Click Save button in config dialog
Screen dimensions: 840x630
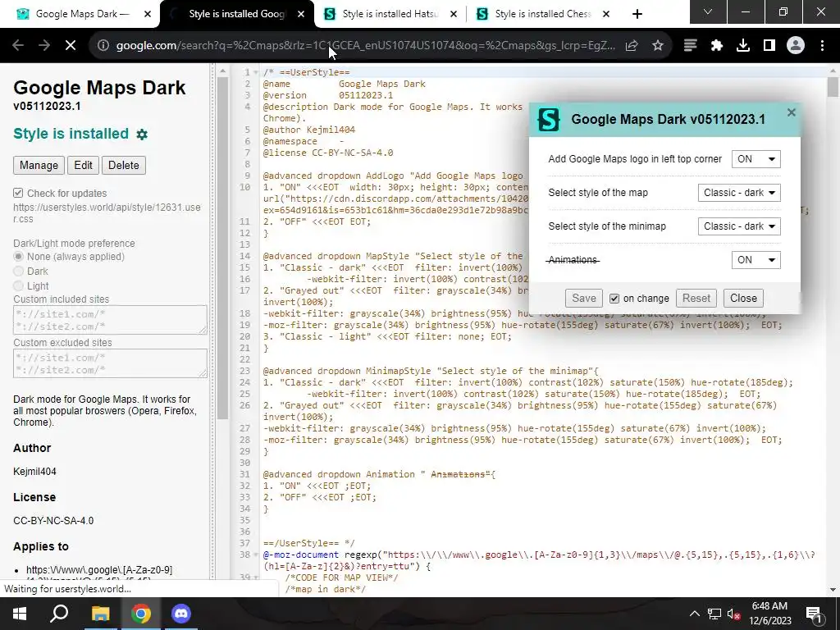584,299
